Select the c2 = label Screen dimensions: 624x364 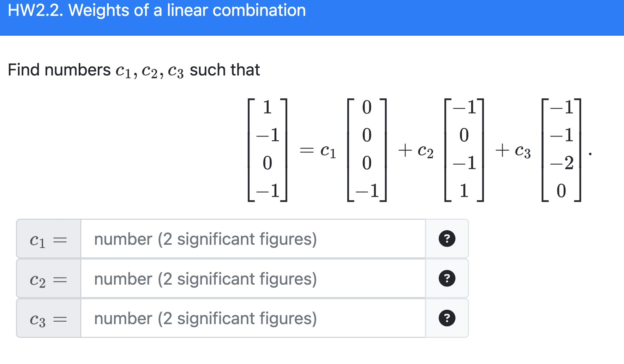(x=48, y=279)
